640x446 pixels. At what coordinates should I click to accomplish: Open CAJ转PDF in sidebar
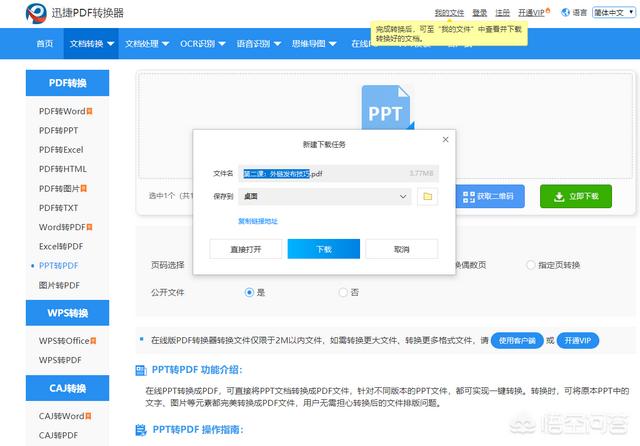58,435
